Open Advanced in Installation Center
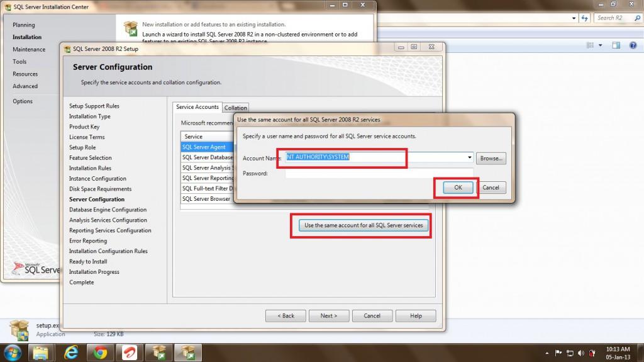This screenshot has height=362, width=644. pos(25,86)
